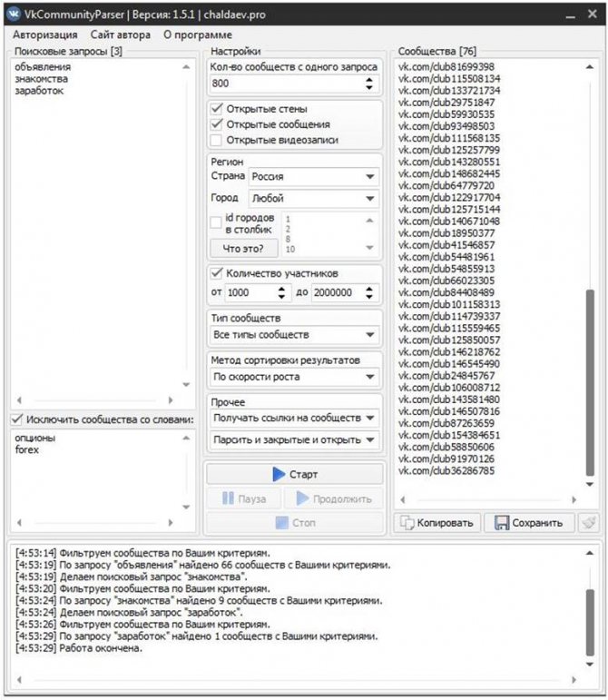This screenshot has width=608, height=700.
Task: Select the search query заработок
Action: 39,91
